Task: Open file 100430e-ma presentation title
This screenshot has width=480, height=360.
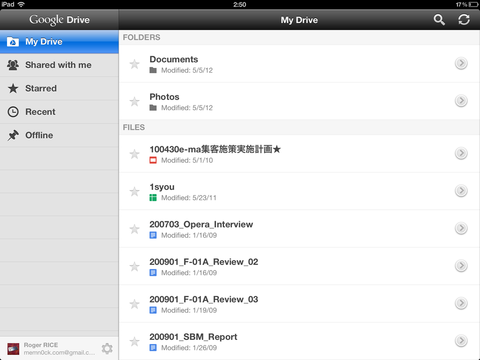Action: coord(215,149)
